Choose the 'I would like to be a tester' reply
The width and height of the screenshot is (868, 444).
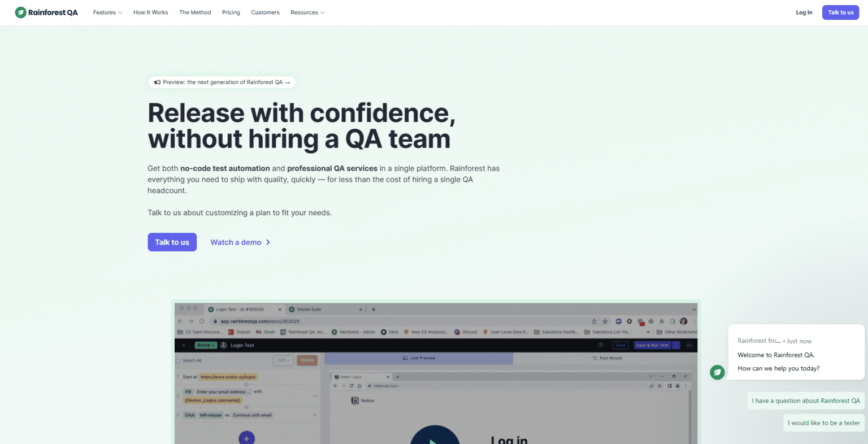[823, 423]
